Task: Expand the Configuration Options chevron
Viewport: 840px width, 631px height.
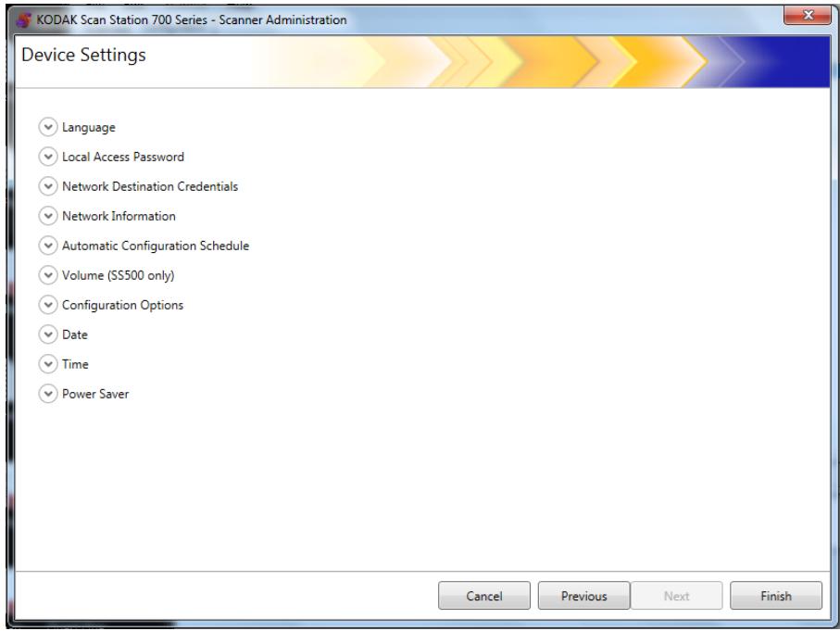Action: 47,305
